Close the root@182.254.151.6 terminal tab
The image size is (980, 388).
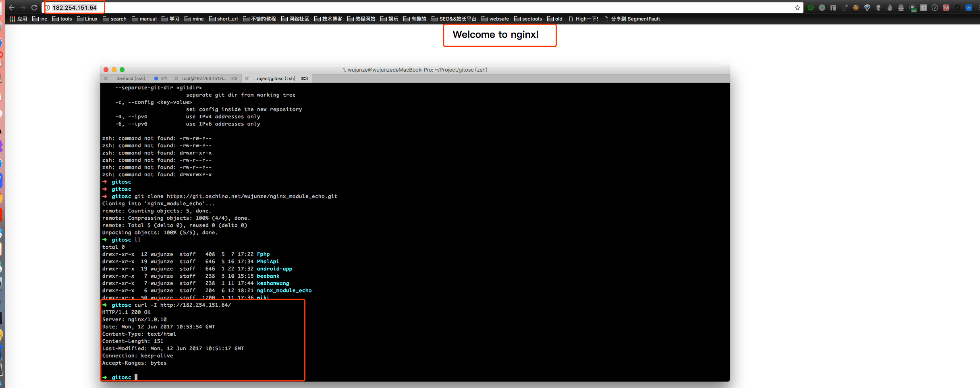point(176,78)
